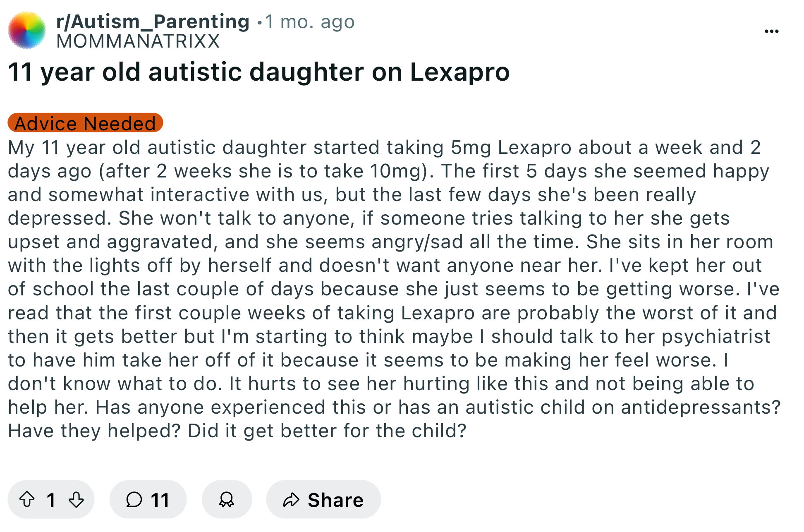This screenshot has width=804, height=532.
Task: Click the award ribbon button
Action: [x=227, y=499]
